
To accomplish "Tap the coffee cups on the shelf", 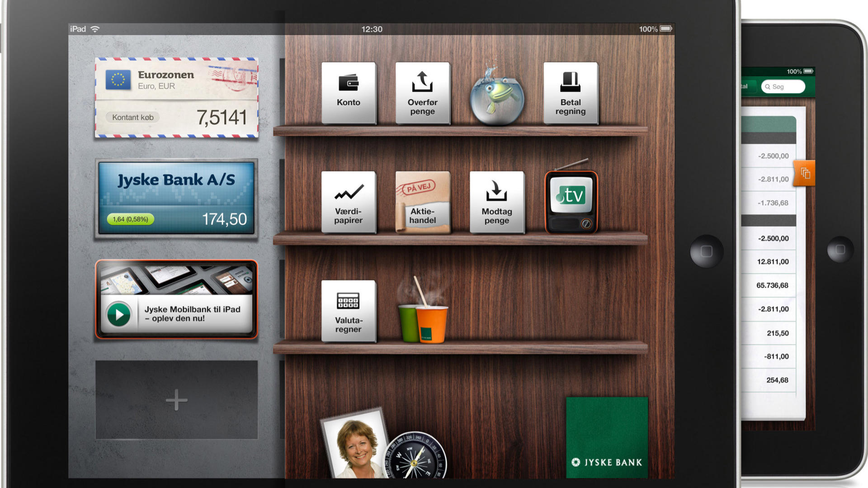I will (423, 317).
